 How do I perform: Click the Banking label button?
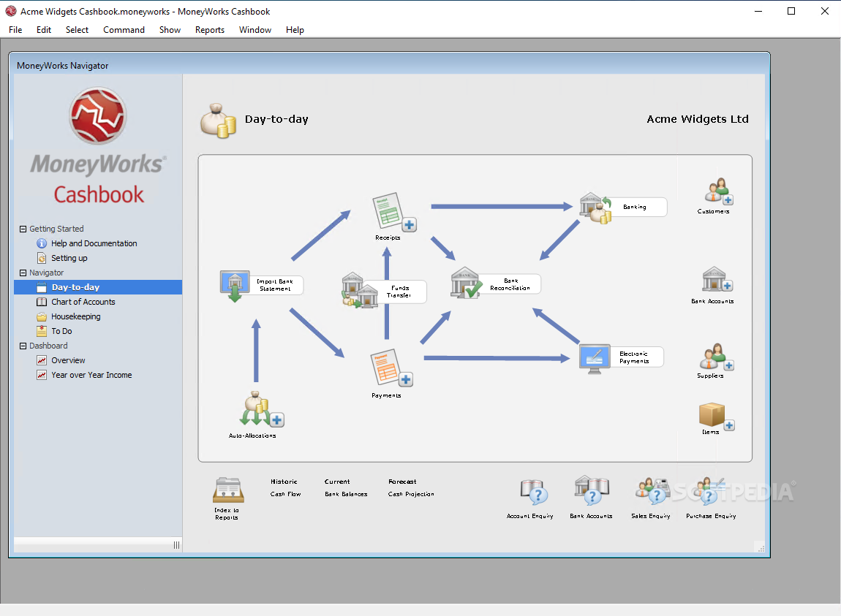(x=639, y=207)
